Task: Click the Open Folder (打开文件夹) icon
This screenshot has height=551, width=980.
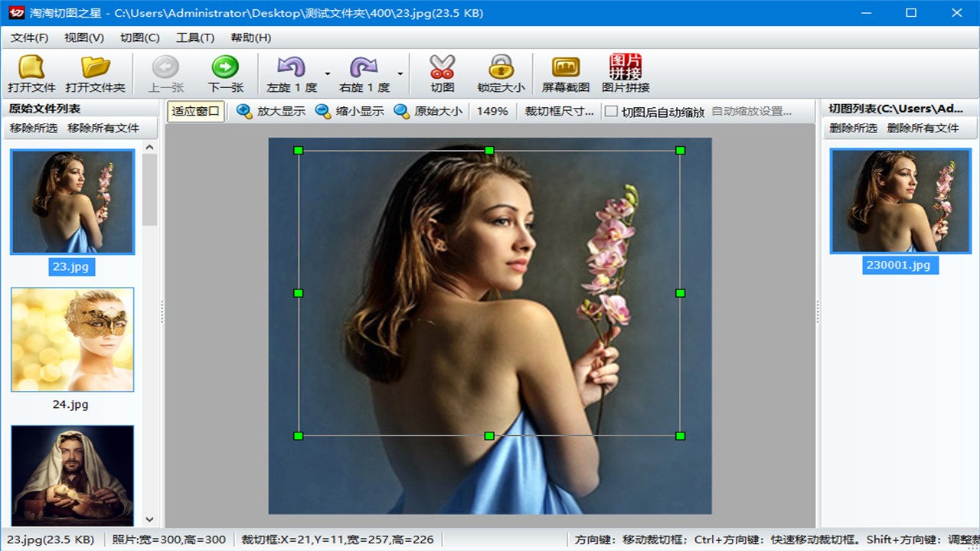Action: pyautogui.click(x=95, y=68)
